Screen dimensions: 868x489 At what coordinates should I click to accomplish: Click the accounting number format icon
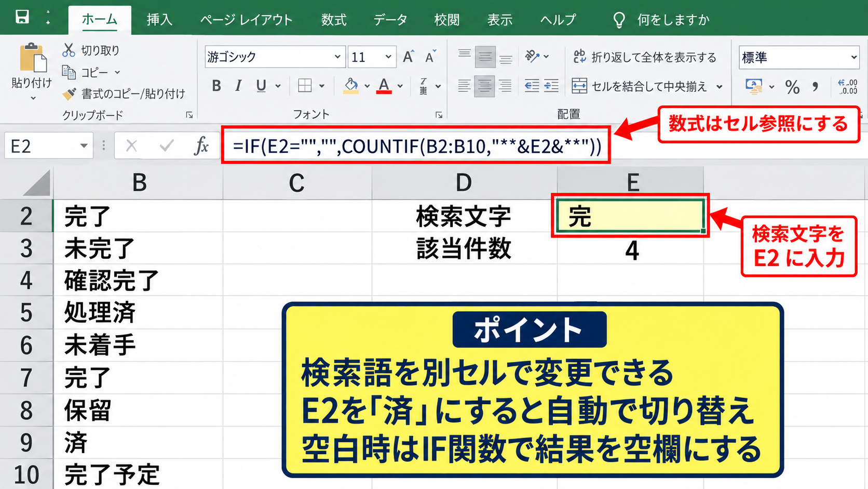(x=754, y=86)
